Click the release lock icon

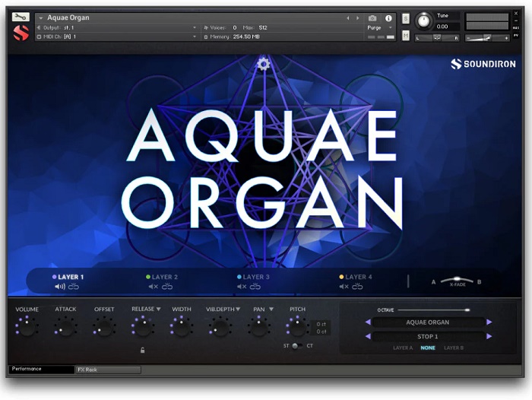point(143,350)
